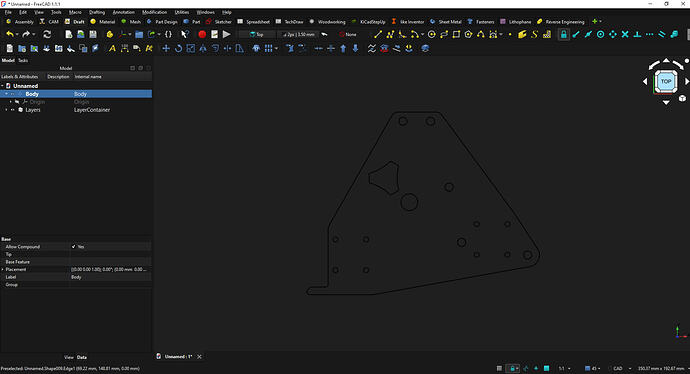Toggle snap to endpoint
The width and height of the screenshot is (690, 374).
pos(576,34)
